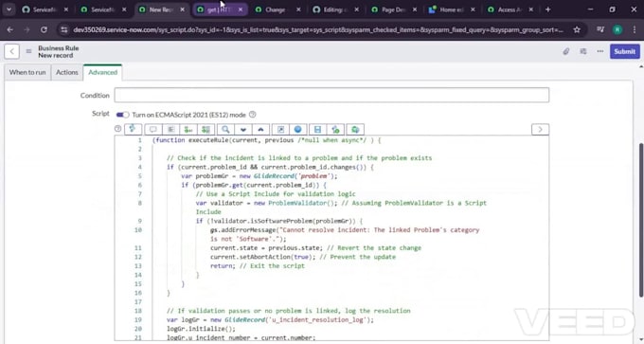Switch to Actions tab

tap(67, 72)
